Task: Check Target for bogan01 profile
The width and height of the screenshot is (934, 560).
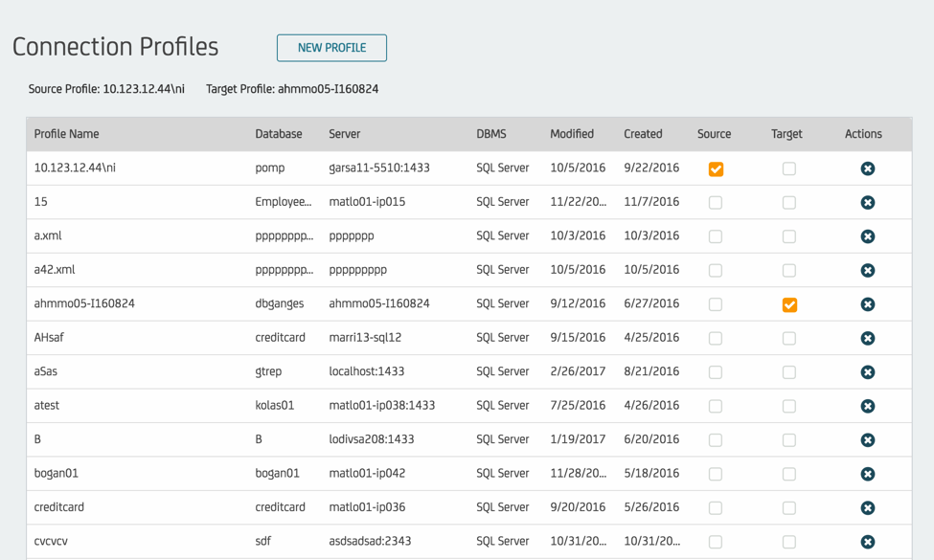Action: 789,474
